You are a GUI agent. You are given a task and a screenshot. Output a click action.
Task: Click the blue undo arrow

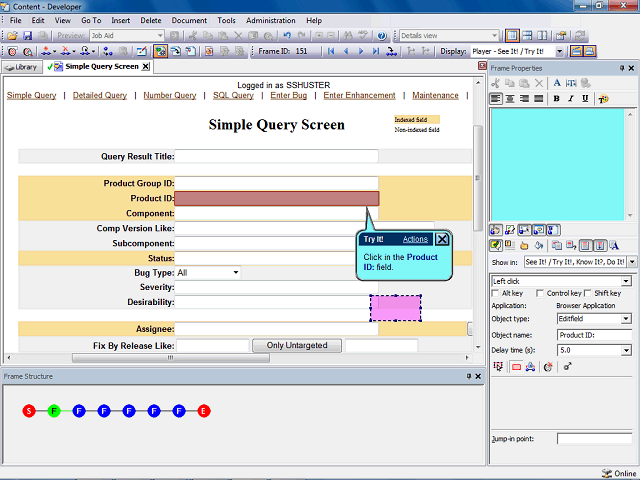287,36
